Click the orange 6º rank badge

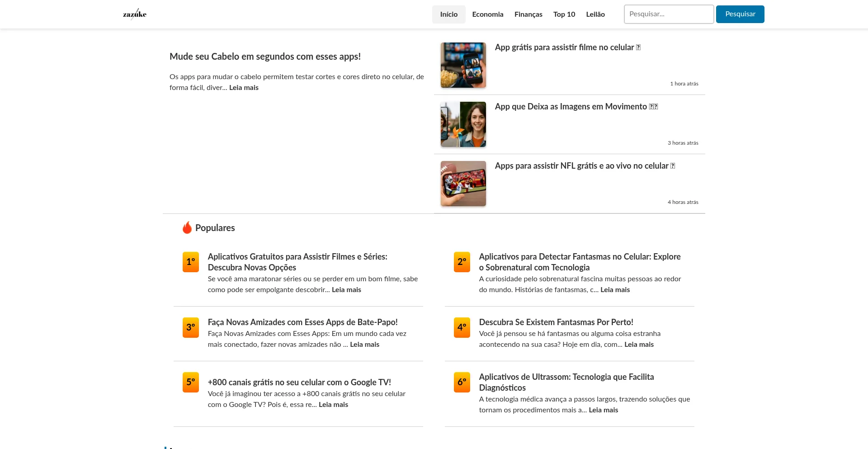[462, 382]
